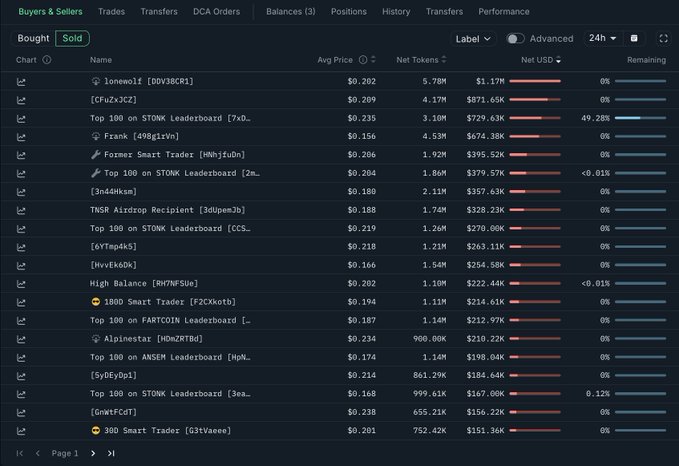Screen dimensions: 679x466
Task: Click the Remaining column header
Action: click(x=646, y=60)
